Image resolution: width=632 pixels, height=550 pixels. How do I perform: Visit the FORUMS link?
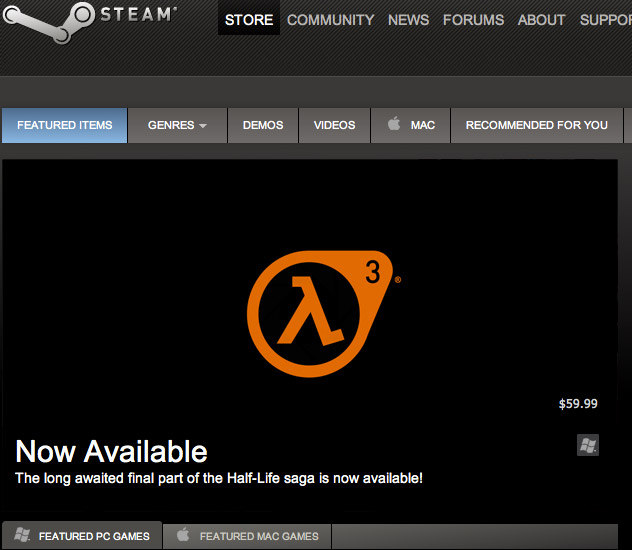474,20
